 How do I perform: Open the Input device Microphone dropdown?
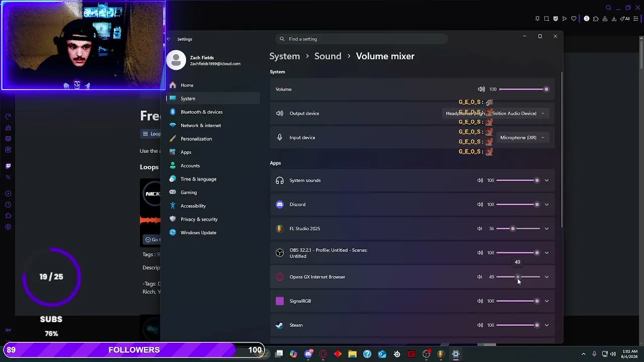pos(522,138)
